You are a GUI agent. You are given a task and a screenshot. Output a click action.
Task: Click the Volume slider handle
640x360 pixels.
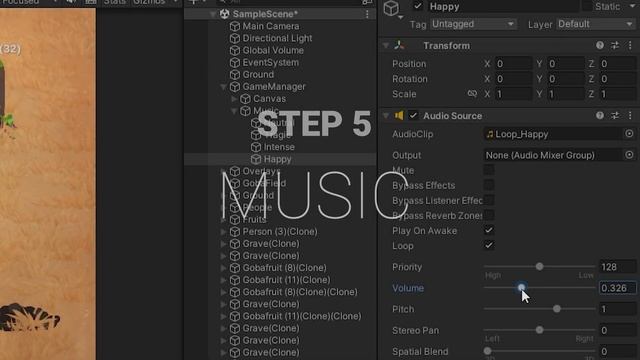pos(521,288)
